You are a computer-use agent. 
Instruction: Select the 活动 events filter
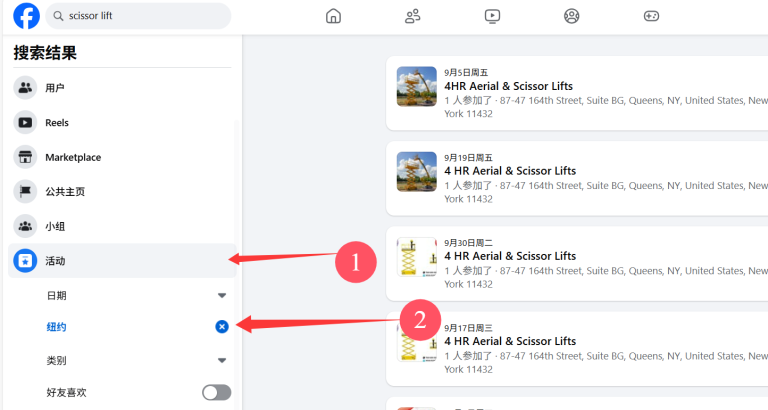tap(122, 261)
